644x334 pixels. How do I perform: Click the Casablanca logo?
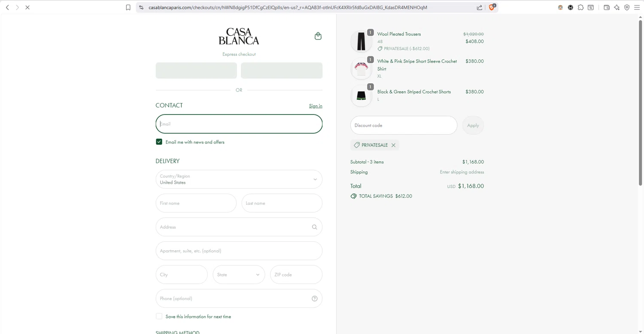(x=239, y=36)
